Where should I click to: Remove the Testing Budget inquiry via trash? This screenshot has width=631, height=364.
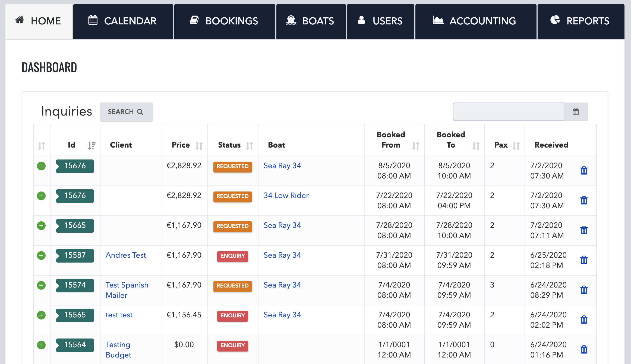point(584,349)
